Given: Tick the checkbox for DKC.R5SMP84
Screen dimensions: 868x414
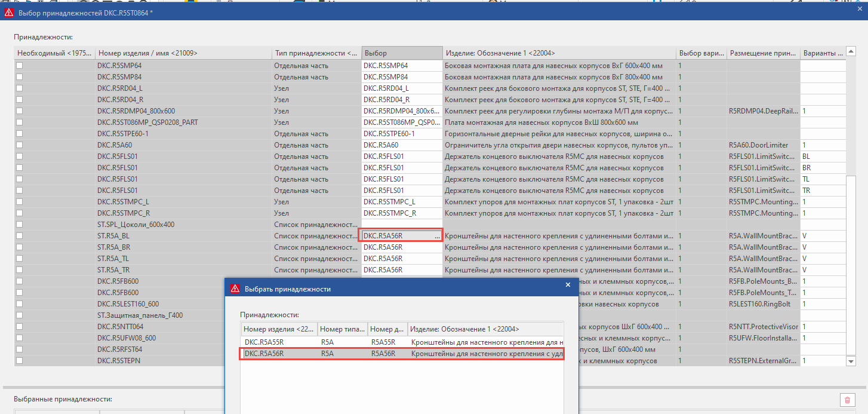Looking at the screenshot, I should (20, 77).
